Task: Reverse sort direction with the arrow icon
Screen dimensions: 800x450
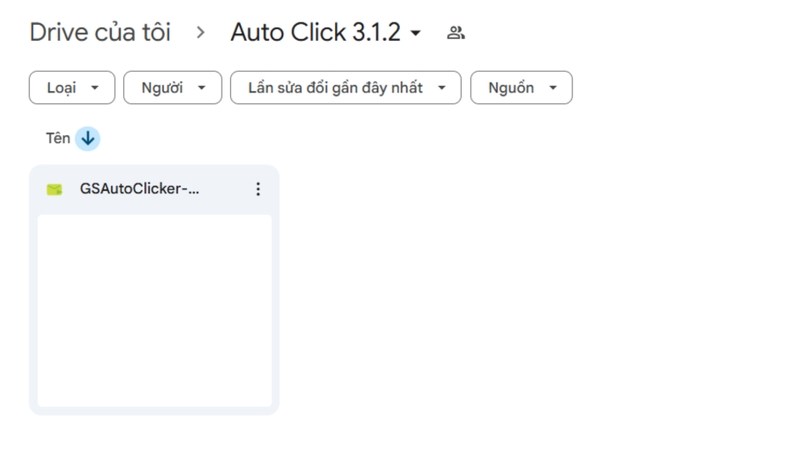Action: pyautogui.click(x=88, y=138)
